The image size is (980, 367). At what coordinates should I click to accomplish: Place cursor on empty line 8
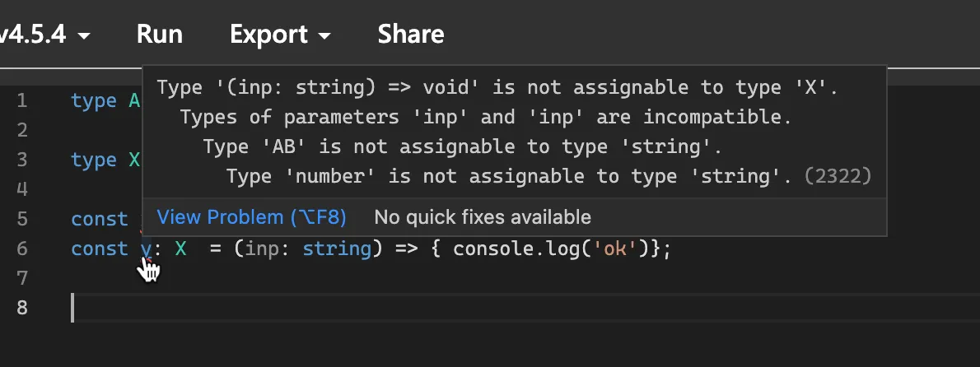coord(329,308)
